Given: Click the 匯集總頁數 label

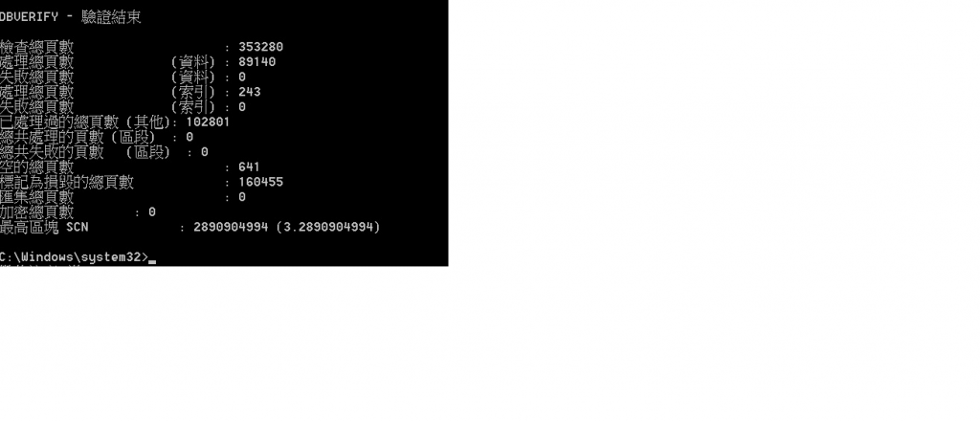Looking at the screenshot, I should pyautogui.click(x=37, y=197).
